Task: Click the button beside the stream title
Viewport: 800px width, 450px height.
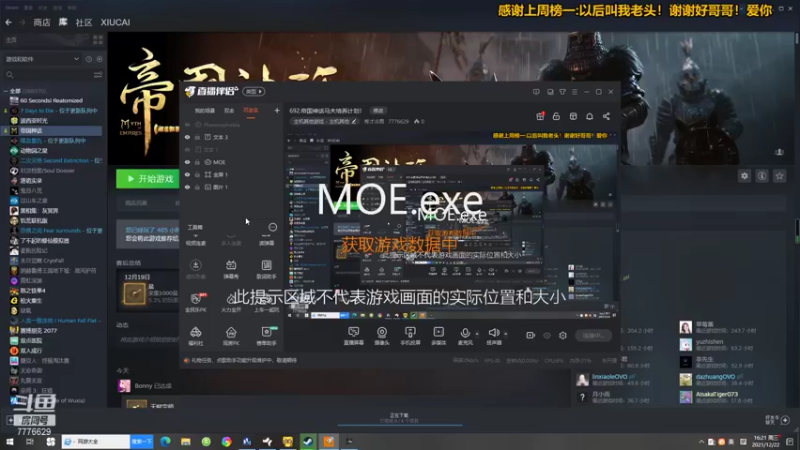Action: click(x=378, y=111)
